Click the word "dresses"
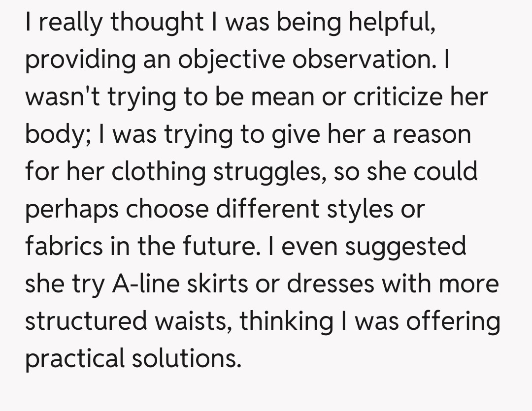 tap(328, 284)
